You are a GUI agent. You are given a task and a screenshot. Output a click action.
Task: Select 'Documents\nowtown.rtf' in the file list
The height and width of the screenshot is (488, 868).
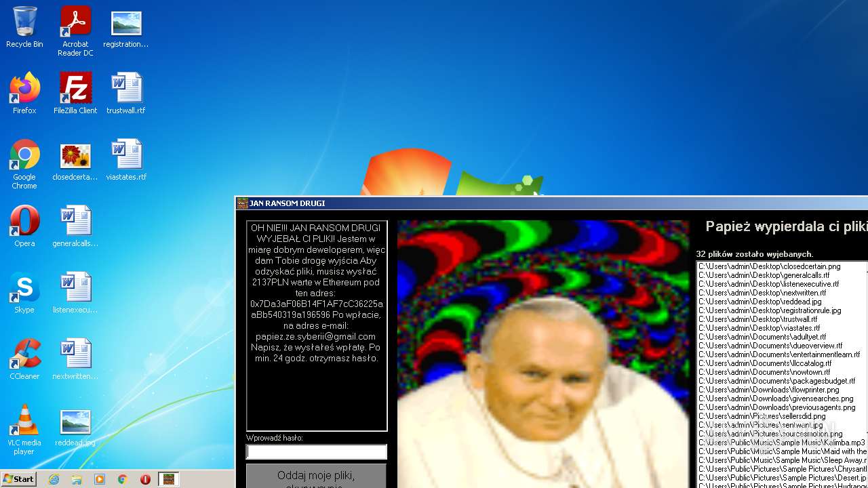click(x=764, y=372)
